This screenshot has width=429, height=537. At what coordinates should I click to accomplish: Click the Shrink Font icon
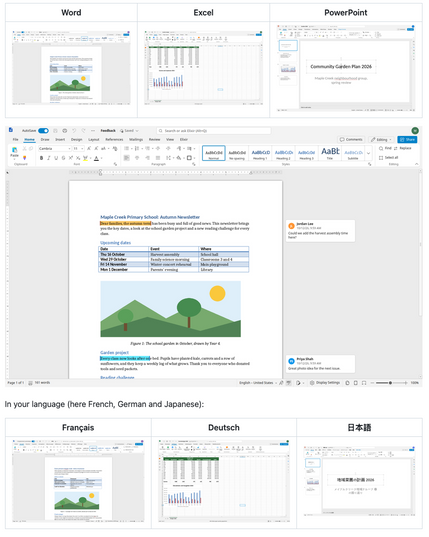[96, 149]
